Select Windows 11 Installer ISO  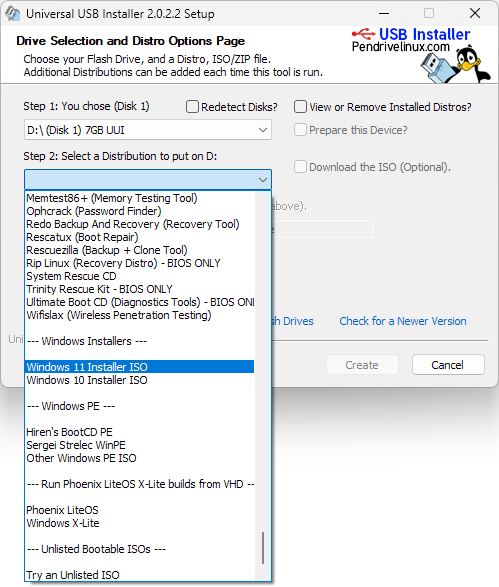pyautogui.click(x=139, y=367)
